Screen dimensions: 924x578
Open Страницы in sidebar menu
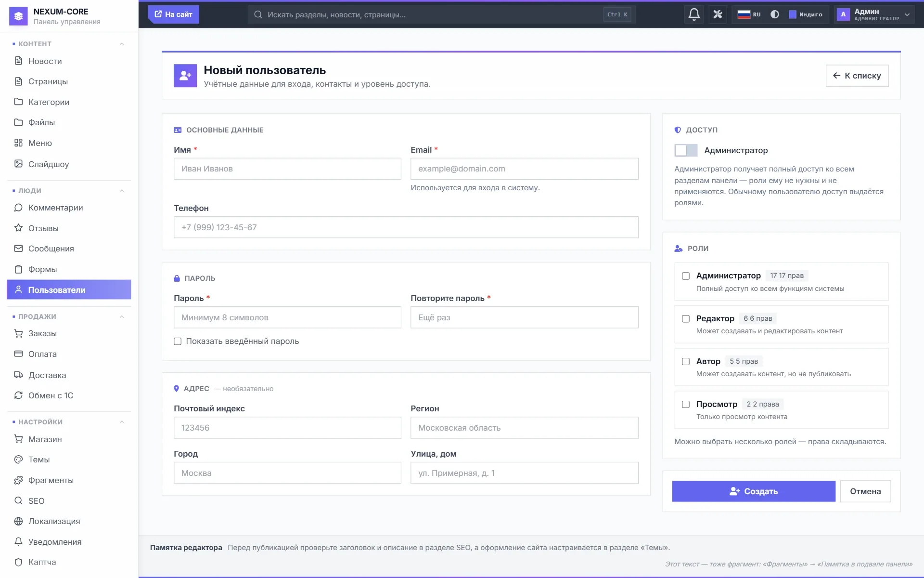pyautogui.click(x=69, y=81)
